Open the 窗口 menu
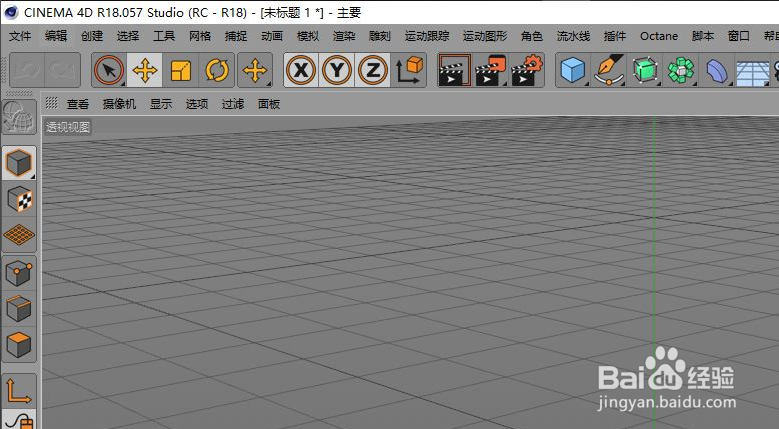This screenshot has width=779, height=429. pos(739,36)
